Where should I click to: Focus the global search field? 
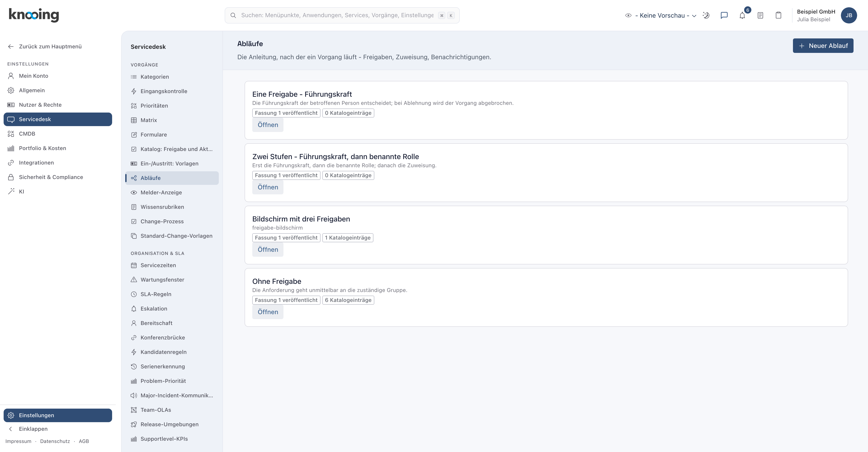tap(342, 15)
